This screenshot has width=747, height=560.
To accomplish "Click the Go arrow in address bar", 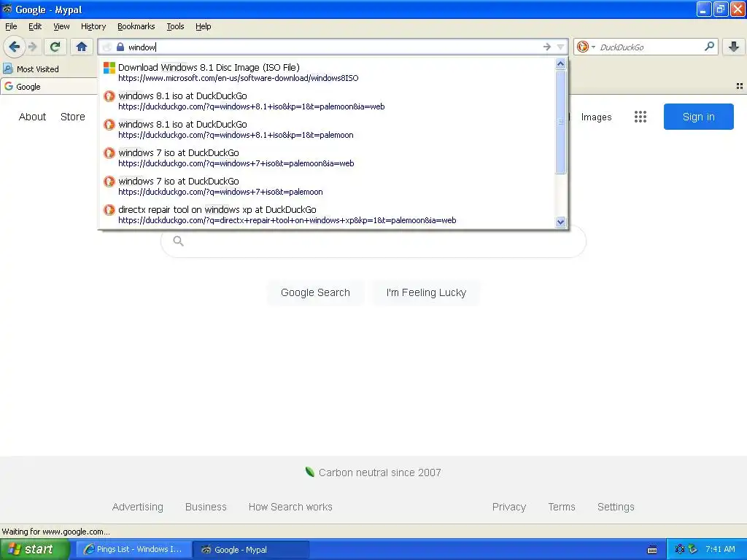I will (x=546, y=47).
